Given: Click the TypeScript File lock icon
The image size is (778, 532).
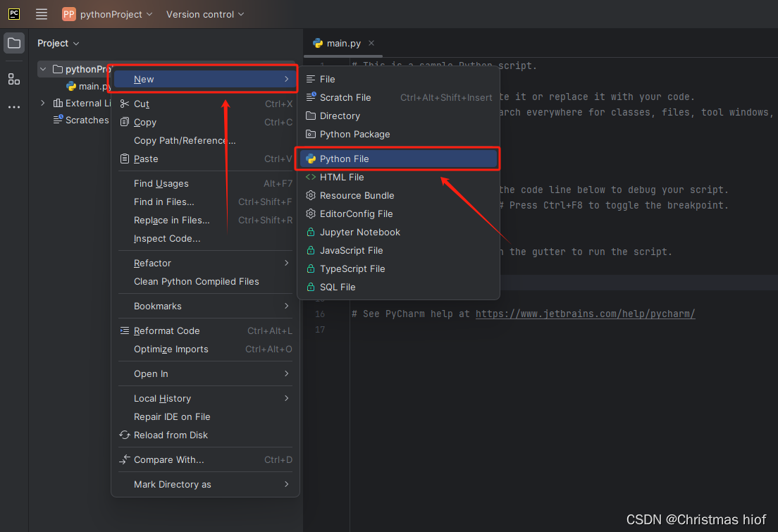Looking at the screenshot, I should coord(311,268).
